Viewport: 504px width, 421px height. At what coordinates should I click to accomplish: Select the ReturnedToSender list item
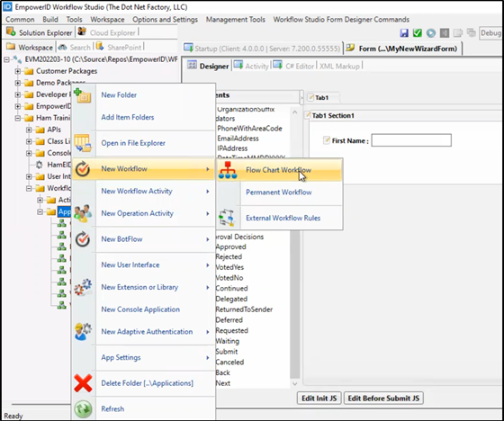244,309
